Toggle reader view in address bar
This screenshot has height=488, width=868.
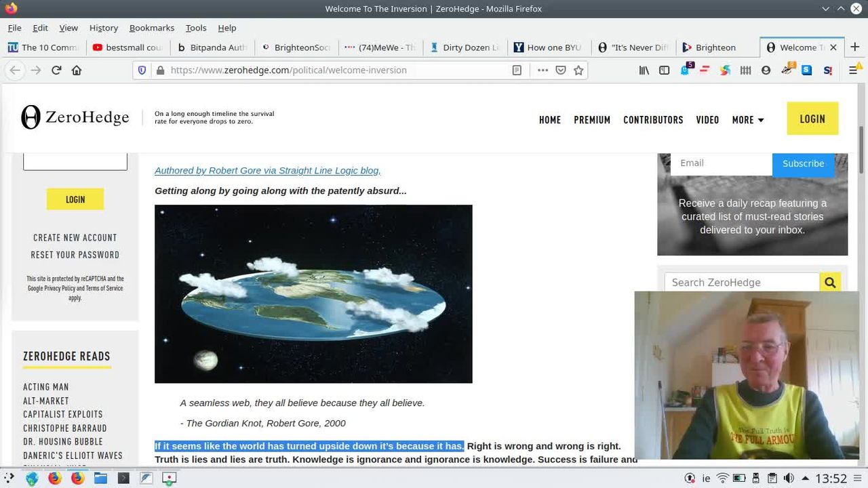[517, 70]
